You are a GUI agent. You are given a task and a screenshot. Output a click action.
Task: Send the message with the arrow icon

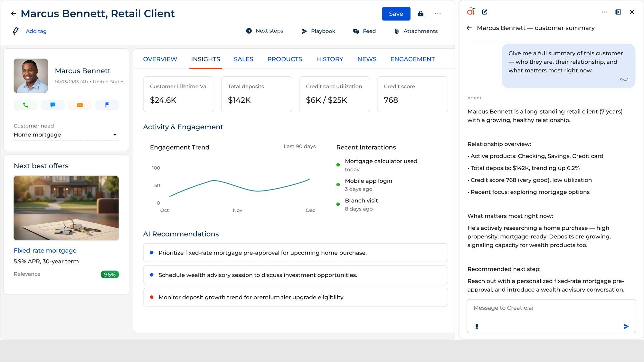[626, 326]
